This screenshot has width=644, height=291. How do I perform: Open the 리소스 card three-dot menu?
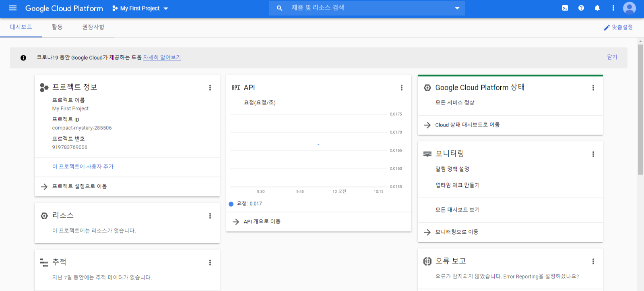pyautogui.click(x=210, y=216)
